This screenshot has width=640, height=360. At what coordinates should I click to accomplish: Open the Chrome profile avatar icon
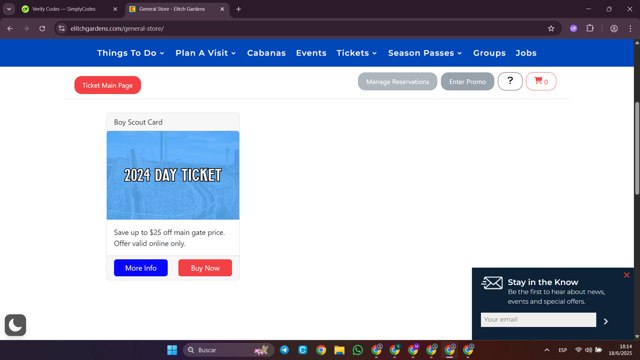pyautogui.click(x=613, y=29)
